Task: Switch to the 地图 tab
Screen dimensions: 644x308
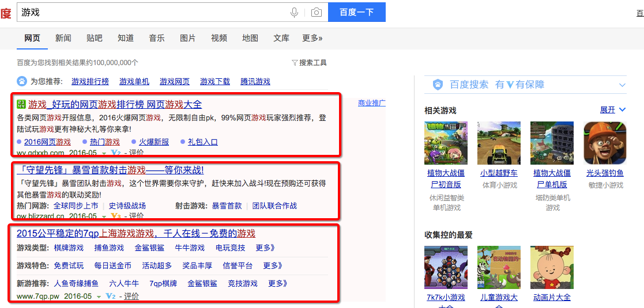Action: point(250,38)
